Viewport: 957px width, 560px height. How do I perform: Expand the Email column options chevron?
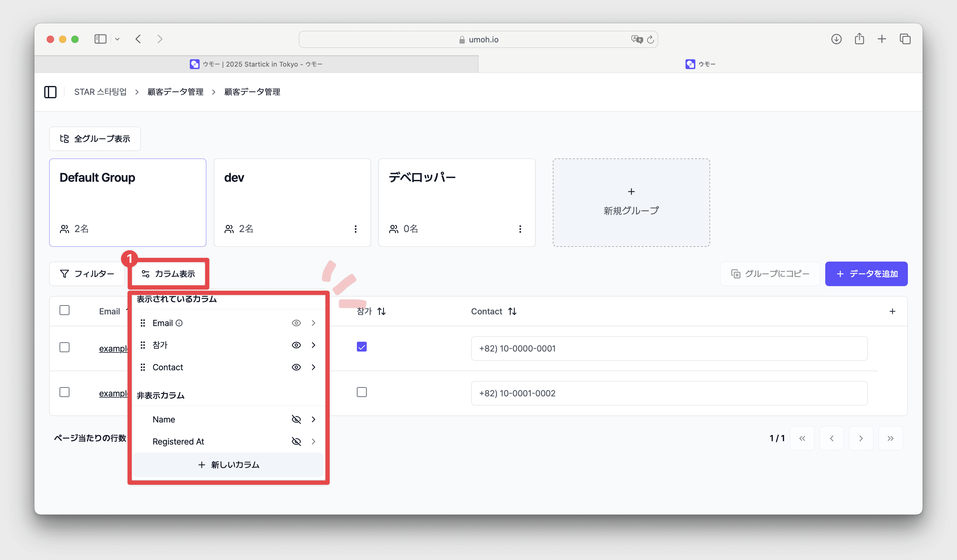pos(313,323)
